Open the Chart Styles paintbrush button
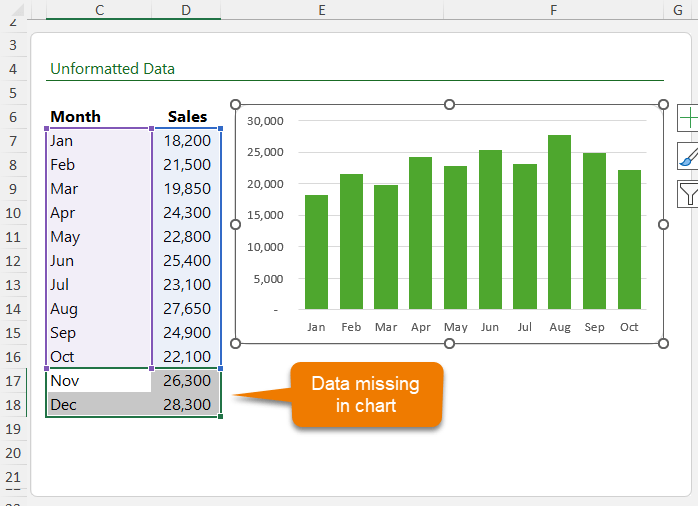The width and height of the screenshot is (698, 506). 688,156
